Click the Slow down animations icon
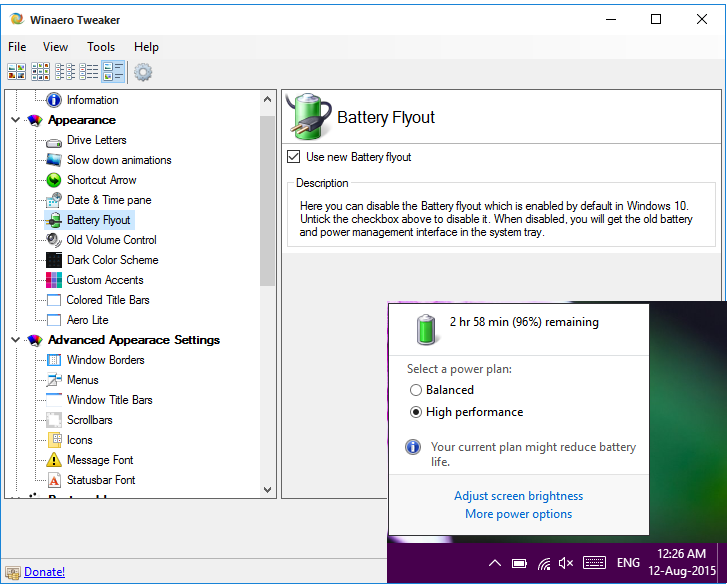 [x=54, y=160]
